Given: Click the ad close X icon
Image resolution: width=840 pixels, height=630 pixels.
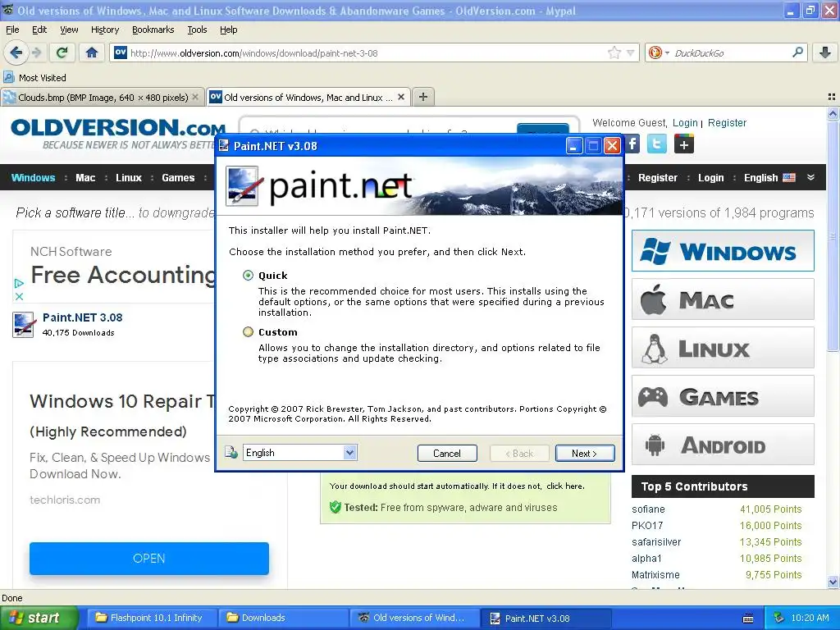Looking at the screenshot, I should click(x=20, y=296).
